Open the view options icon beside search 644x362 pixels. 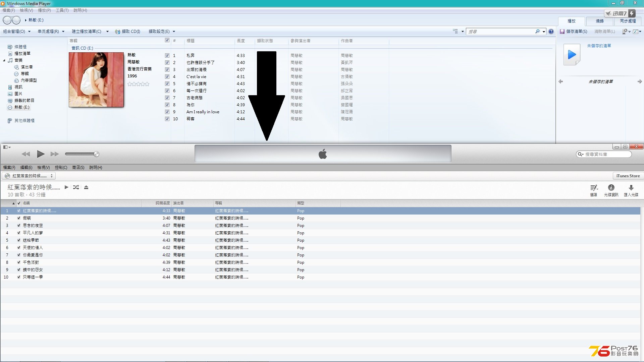point(455,32)
